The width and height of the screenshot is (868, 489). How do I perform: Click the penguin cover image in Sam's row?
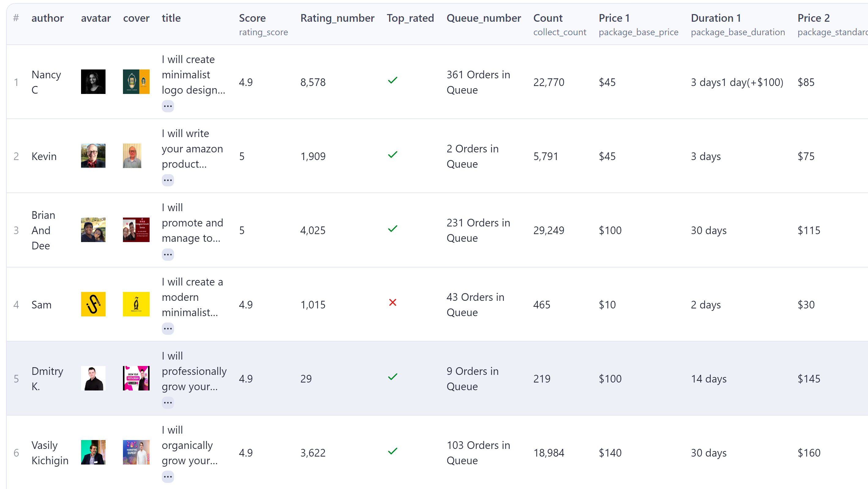pyautogui.click(x=136, y=304)
